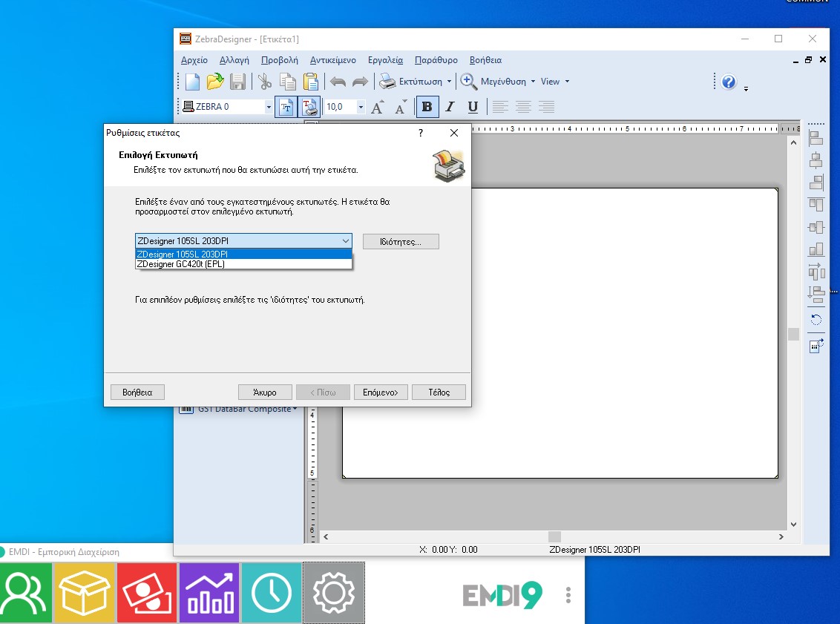Click the blue help question mark icon
The height and width of the screenshot is (624, 840).
[x=729, y=82]
